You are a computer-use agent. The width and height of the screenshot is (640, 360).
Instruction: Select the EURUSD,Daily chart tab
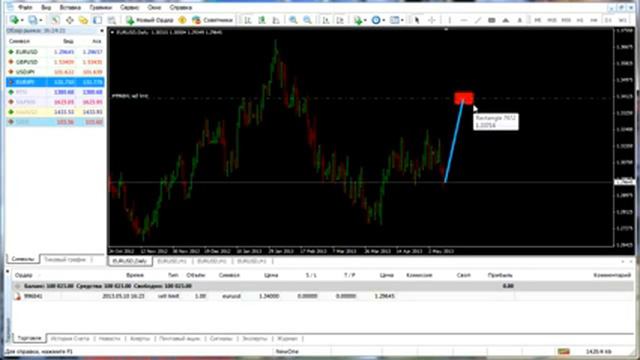[130, 261]
